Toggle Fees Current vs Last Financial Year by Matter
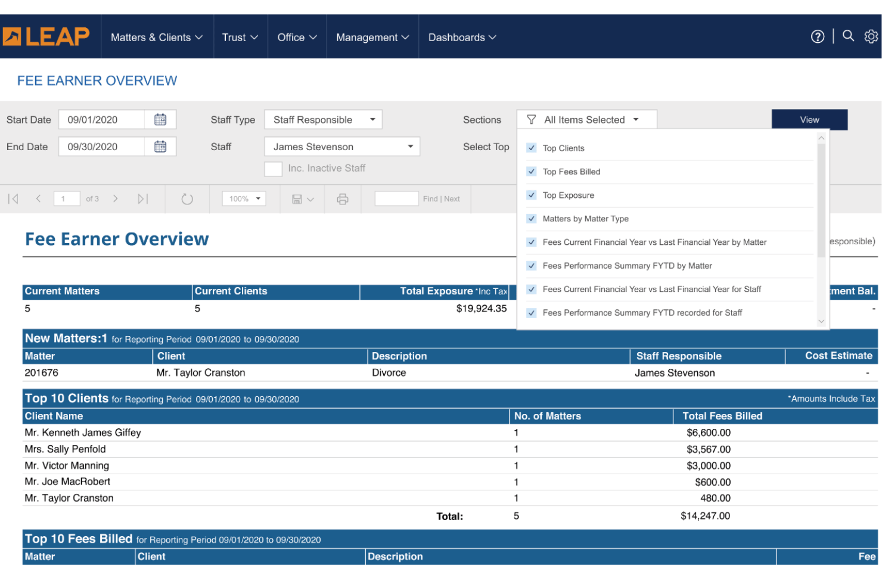 (x=532, y=242)
